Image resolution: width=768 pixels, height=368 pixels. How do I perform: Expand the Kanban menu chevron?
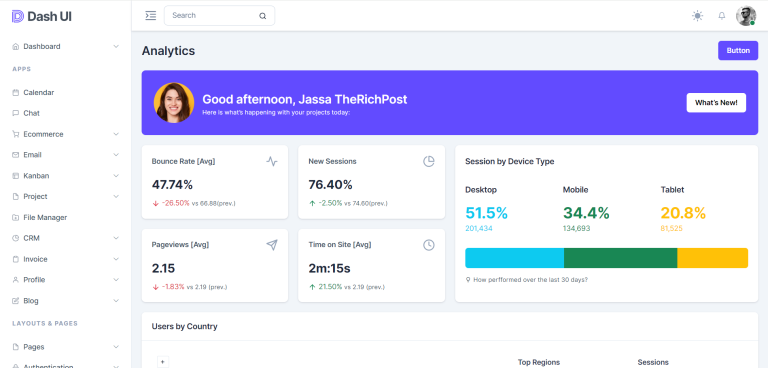[116, 176]
